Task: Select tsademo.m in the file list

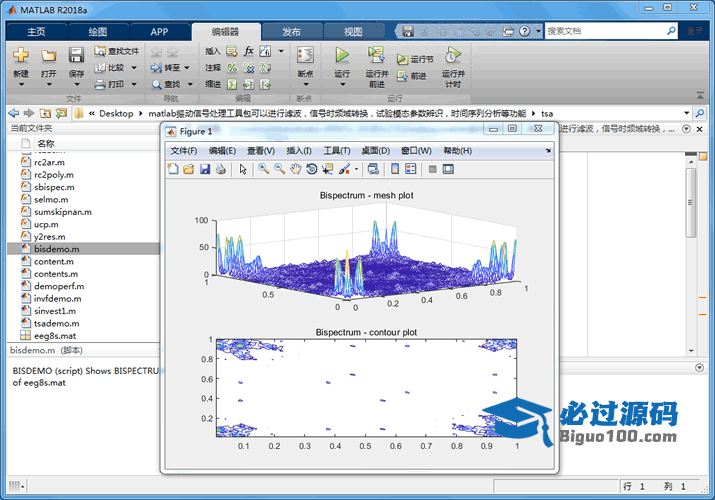Action: click(x=83, y=323)
